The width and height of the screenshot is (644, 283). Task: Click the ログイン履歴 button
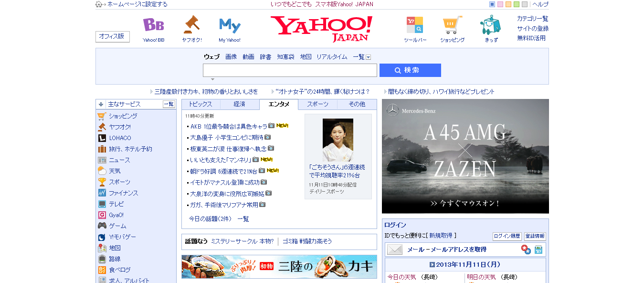[507, 236]
